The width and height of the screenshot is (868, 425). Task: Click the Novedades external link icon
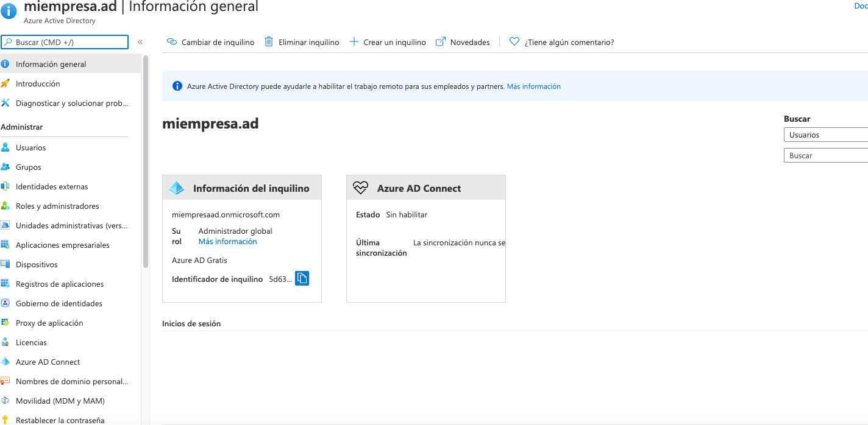[x=441, y=42]
